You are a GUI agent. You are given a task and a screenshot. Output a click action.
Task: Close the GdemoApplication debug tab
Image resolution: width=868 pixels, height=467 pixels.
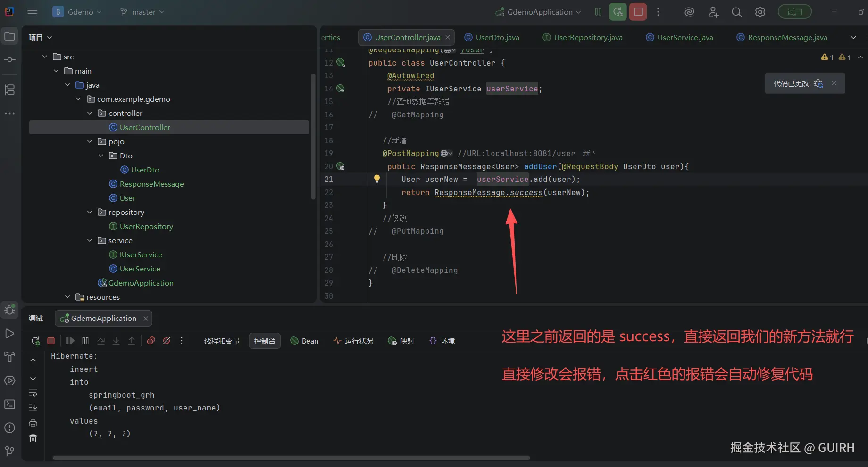[x=146, y=319]
